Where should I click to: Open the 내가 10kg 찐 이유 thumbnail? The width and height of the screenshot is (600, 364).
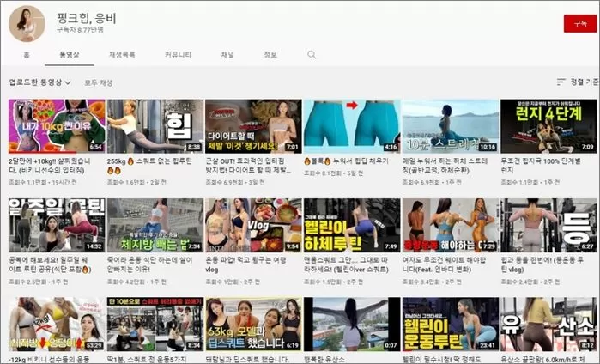(x=57, y=126)
